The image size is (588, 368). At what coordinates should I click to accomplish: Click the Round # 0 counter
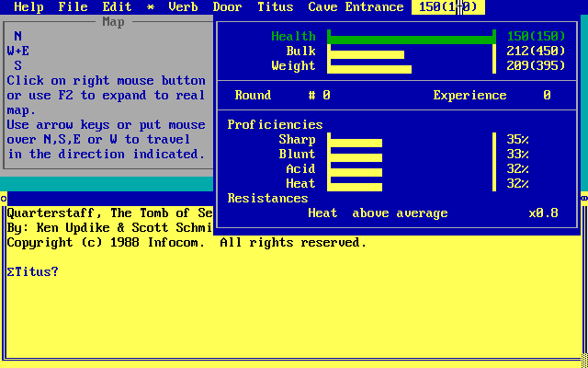point(282,96)
